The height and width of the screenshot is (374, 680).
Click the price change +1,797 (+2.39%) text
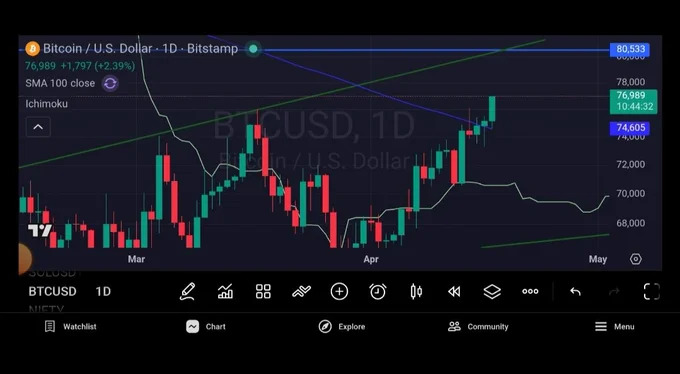pyautogui.click(x=98, y=66)
